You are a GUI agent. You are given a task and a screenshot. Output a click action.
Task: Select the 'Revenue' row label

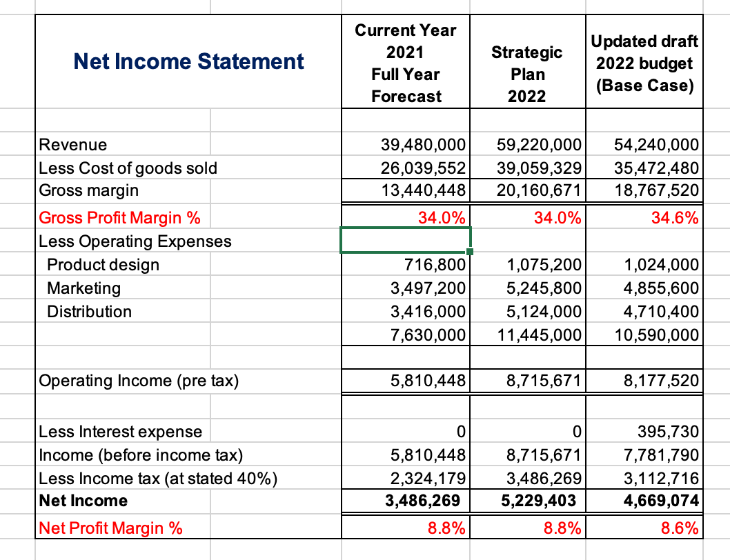click(73, 145)
